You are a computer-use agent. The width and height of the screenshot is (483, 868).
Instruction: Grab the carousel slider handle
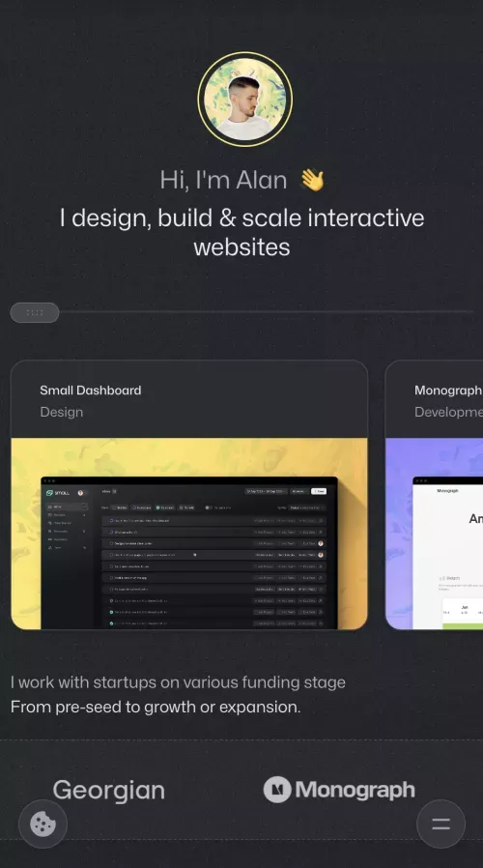tap(35, 312)
